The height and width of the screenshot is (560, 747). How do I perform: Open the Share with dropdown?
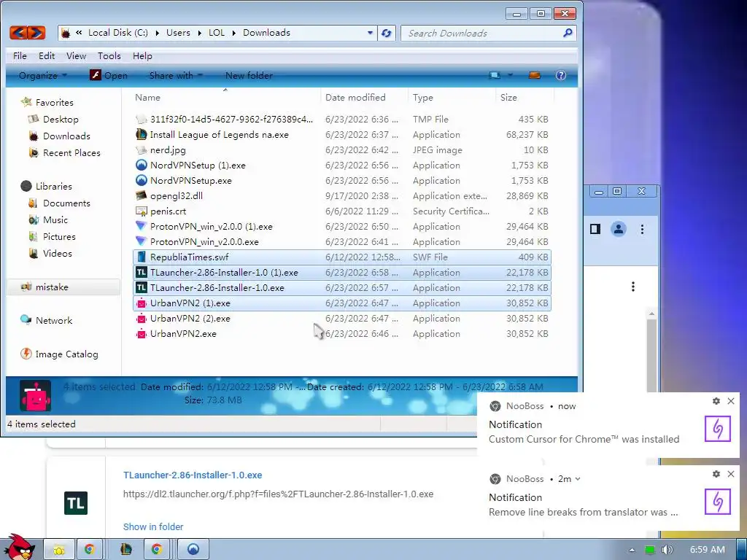pyautogui.click(x=176, y=75)
